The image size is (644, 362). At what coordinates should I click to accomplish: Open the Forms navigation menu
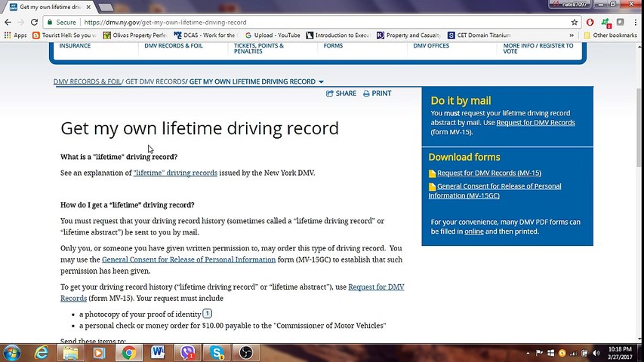pos(333,46)
